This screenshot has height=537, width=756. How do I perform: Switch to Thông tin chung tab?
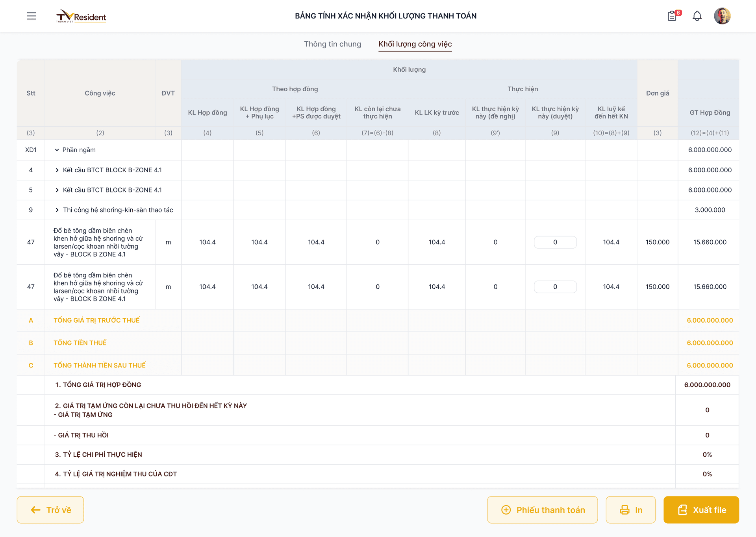click(332, 44)
